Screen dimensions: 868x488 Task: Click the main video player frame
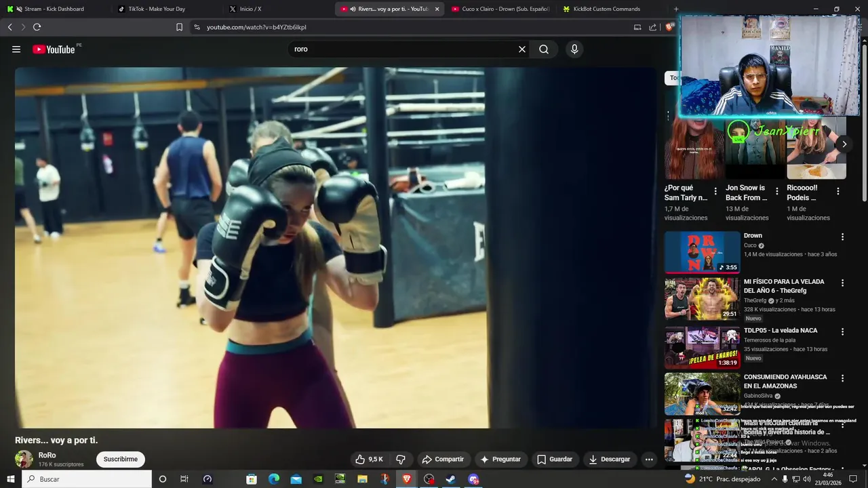click(x=336, y=247)
